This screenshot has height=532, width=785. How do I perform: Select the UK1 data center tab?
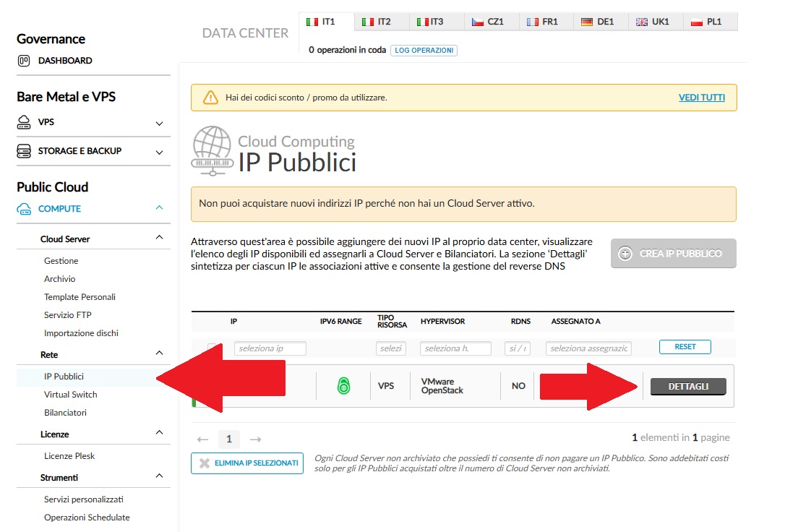[653, 22]
